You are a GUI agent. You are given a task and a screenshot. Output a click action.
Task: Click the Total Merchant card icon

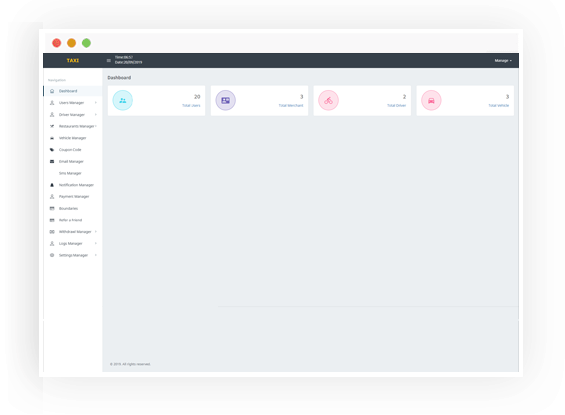[226, 100]
